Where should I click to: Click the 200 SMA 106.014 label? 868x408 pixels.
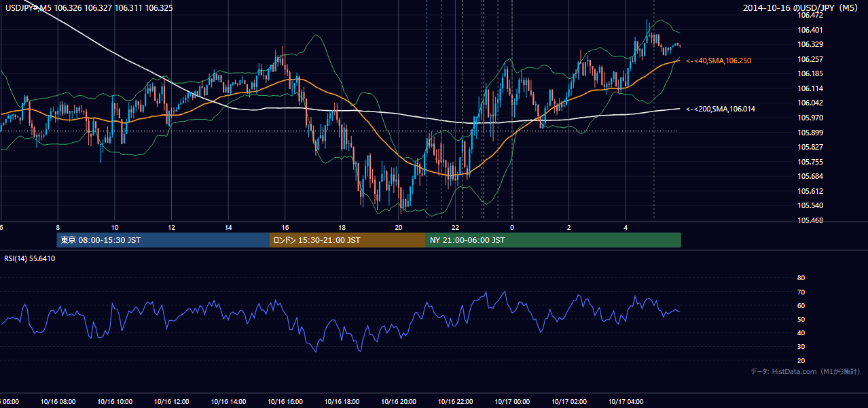721,109
